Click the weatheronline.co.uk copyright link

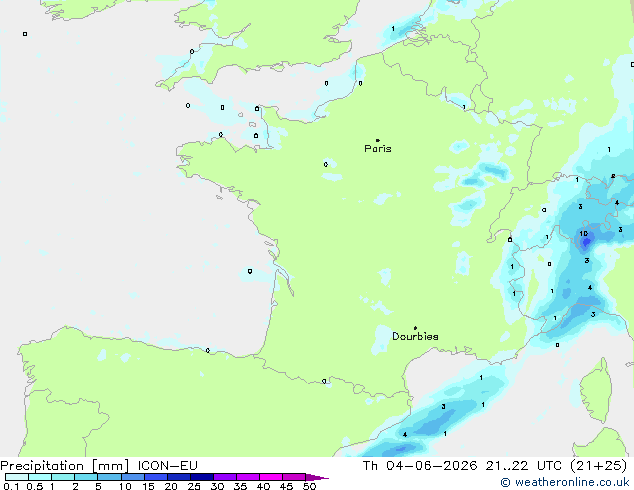pyautogui.click(x=564, y=482)
